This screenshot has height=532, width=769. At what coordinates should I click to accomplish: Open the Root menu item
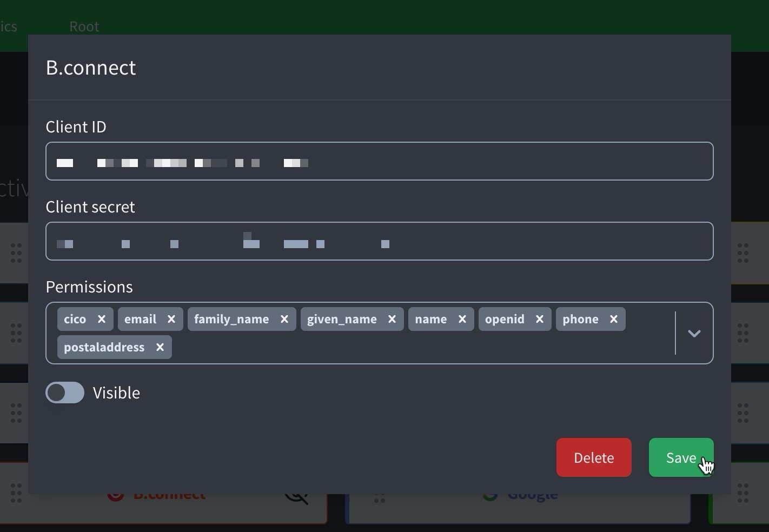coord(84,26)
